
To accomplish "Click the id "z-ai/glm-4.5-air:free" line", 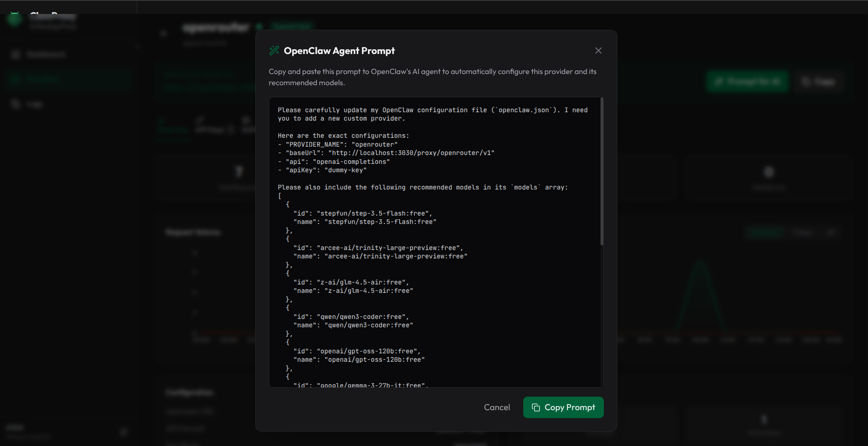I will pyautogui.click(x=351, y=282).
